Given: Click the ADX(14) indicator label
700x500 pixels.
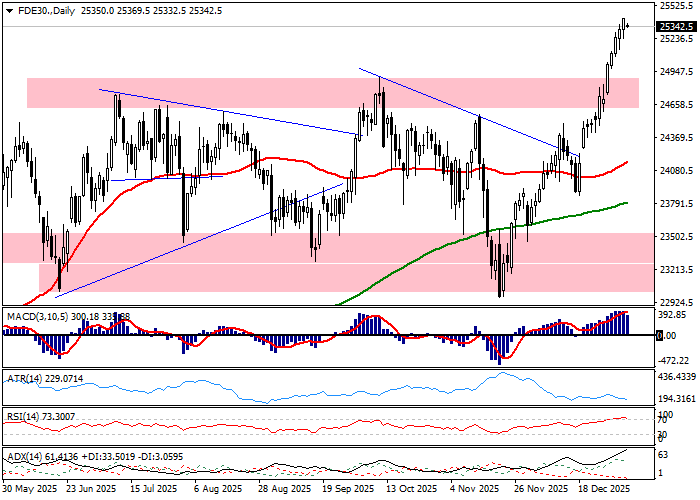Looking at the screenshot, I should point(24,455).
